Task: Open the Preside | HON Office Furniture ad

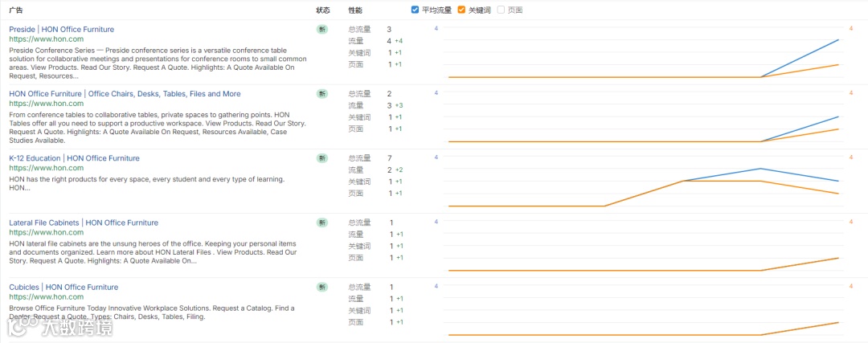Action: pos(61,30)
